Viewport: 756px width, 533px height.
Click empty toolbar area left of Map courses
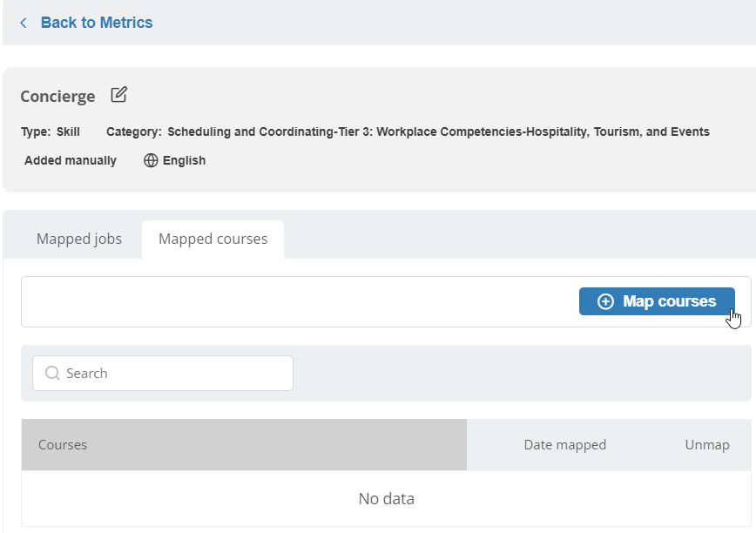(x=296, y=301)
